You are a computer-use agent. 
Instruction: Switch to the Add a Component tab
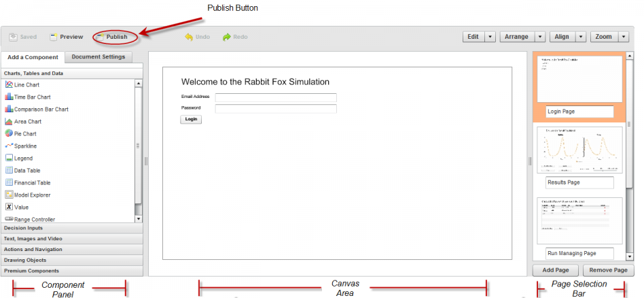point(33,57)
